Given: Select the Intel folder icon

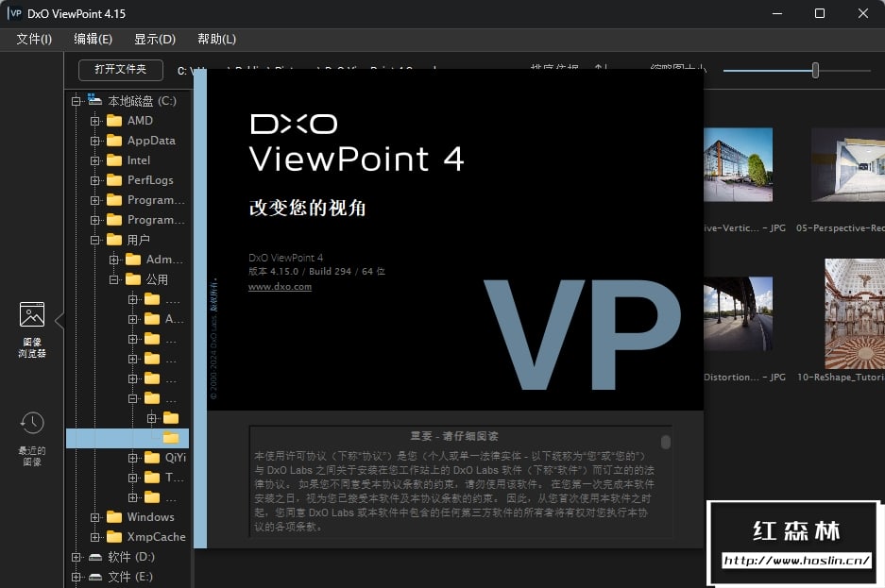Looking at the screenshot, I should coord(114,160).
